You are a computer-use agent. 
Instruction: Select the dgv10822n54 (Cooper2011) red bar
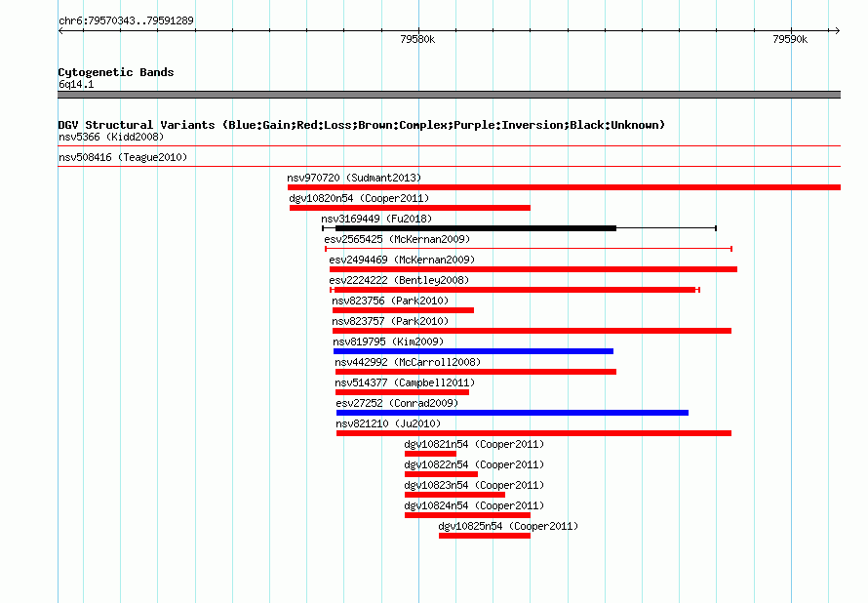click(441, 474)
